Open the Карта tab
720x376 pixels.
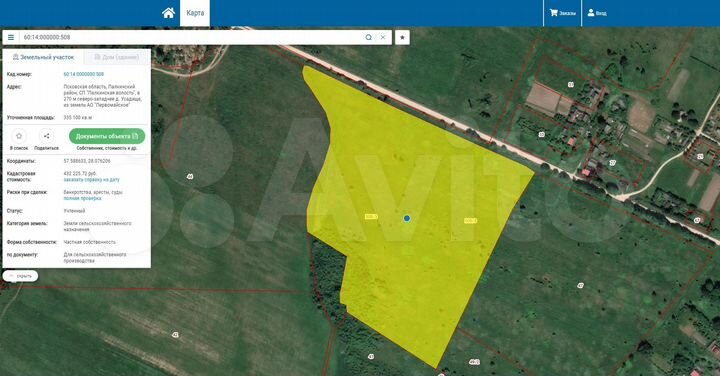coord(195,13)
